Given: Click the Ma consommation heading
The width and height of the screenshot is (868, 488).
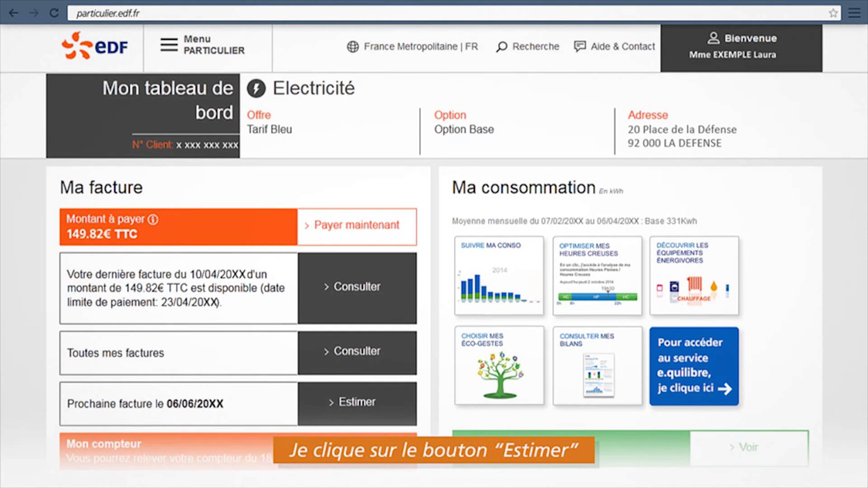Looking at the screenshot, I should click(524, 188).
